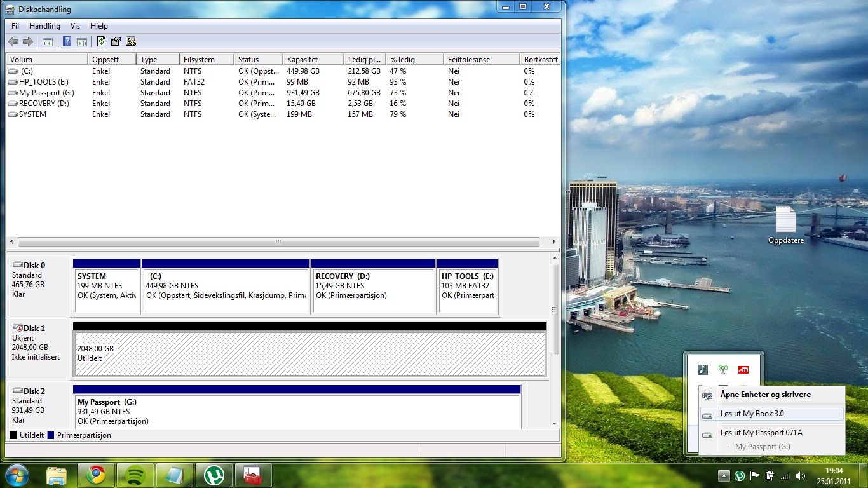
Task: Click the Disk 2 label box
Action: pos(38,405)
